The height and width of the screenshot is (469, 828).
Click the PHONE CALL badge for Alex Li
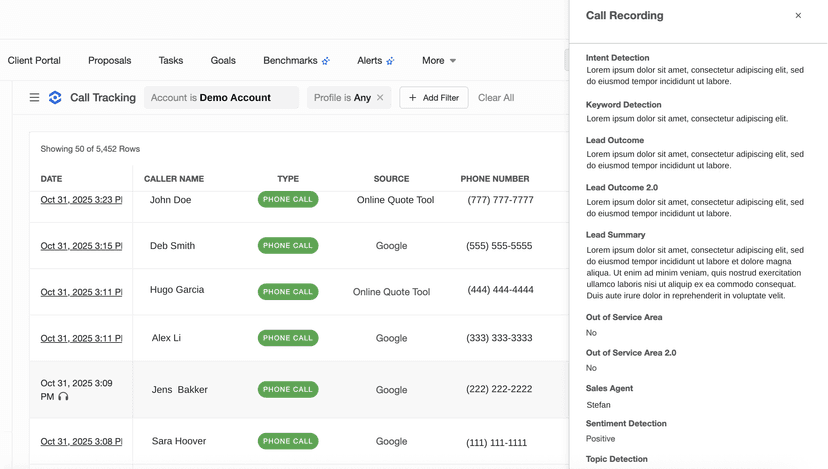click(288, 338)
